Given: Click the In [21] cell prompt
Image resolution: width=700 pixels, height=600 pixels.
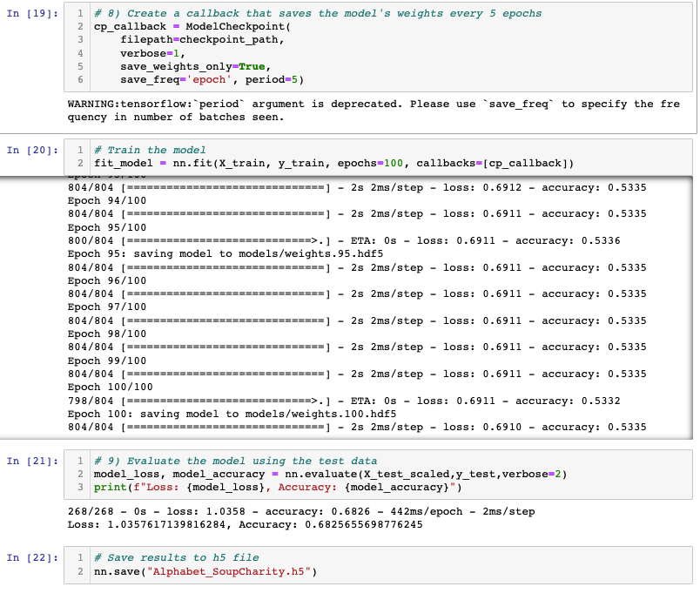Looking at the screenshot, I should [x=32, y=461].
